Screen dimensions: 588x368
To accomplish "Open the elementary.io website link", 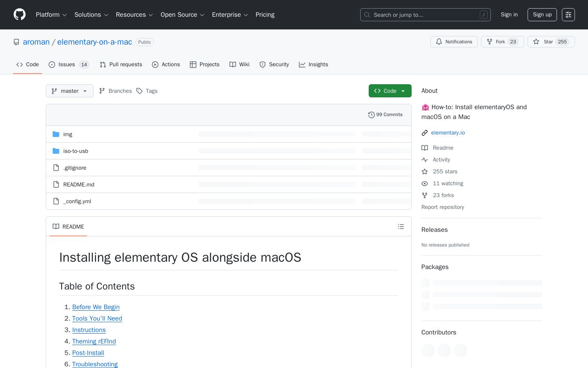I will 448,133.
